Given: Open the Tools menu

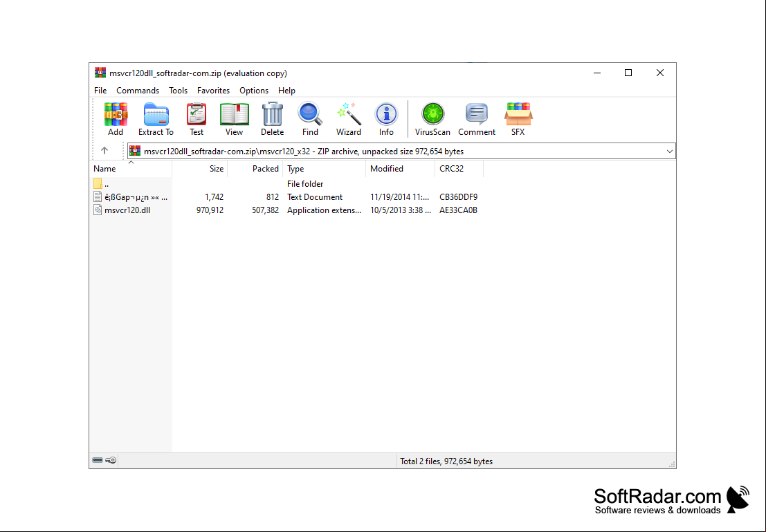Looking at the screenshot, I should (x=179, y=91).
